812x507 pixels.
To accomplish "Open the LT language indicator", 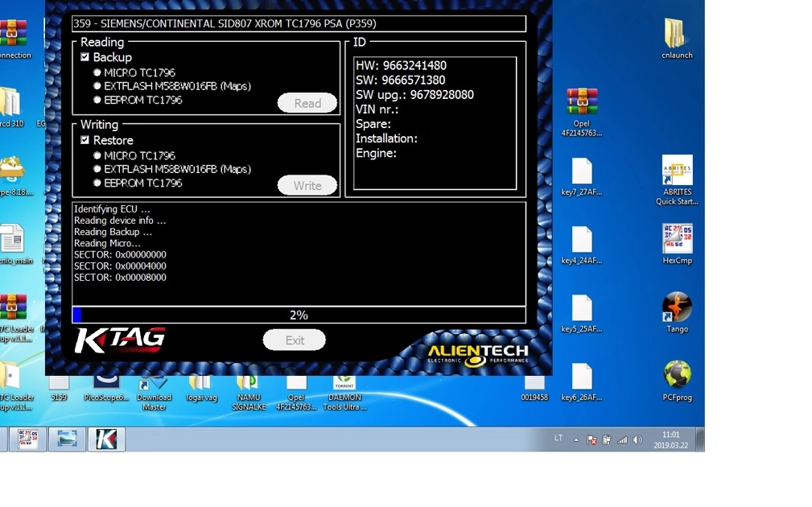I will point(559,438).
